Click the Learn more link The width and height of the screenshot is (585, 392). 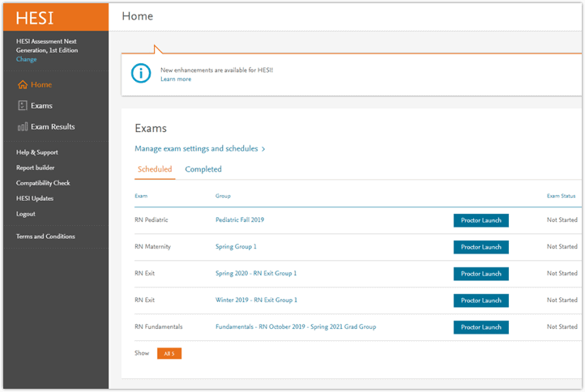(176, 79)
